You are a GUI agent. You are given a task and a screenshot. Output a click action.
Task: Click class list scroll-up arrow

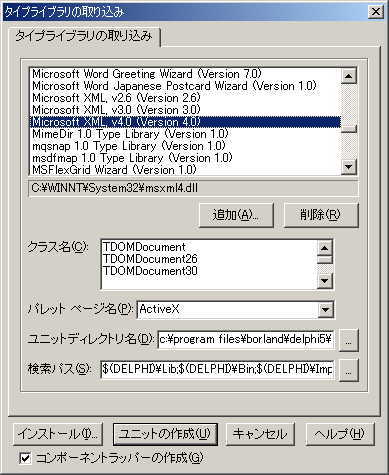325,248
